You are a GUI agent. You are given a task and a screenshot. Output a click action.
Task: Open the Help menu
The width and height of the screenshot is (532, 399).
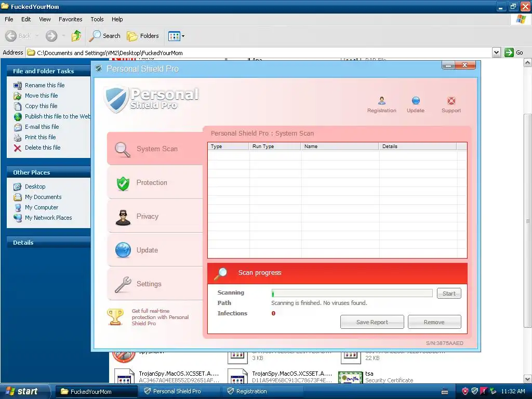tap(117, 19)
